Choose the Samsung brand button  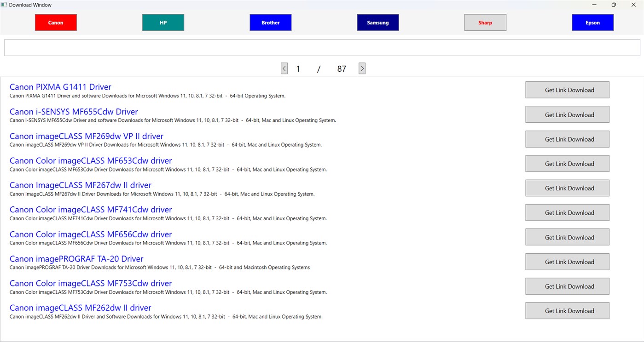(377, 23)
